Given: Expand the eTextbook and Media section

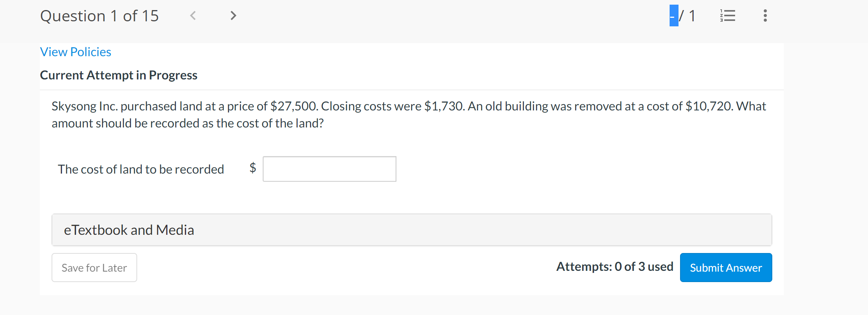Looking at the screenshot, I should coord(412,230).
